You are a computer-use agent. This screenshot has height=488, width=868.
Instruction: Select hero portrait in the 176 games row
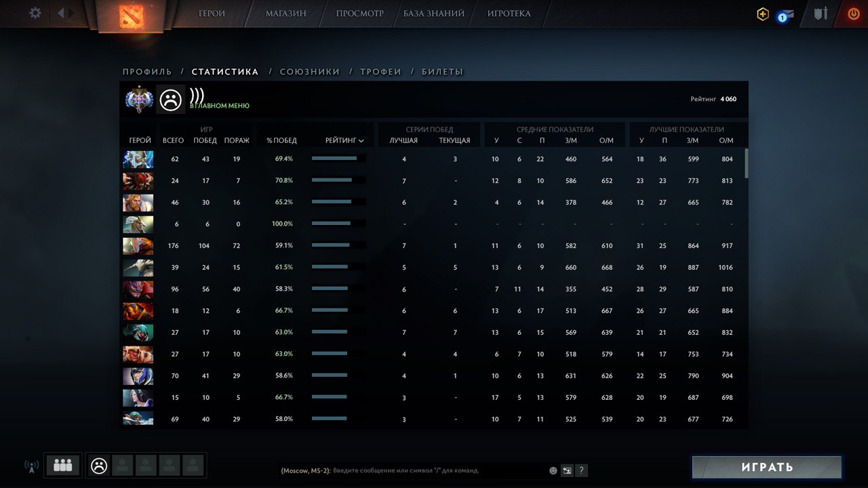[138, 246]
